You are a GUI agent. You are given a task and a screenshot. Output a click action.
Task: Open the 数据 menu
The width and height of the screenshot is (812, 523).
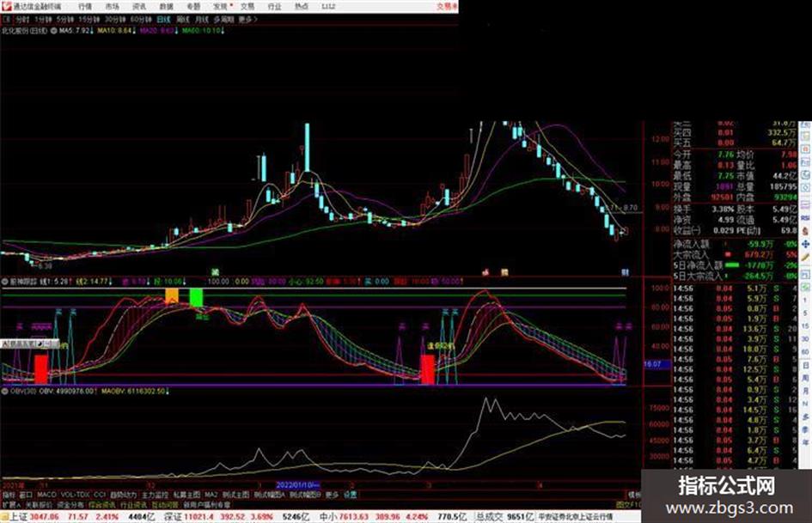click(x=166, y=7)
